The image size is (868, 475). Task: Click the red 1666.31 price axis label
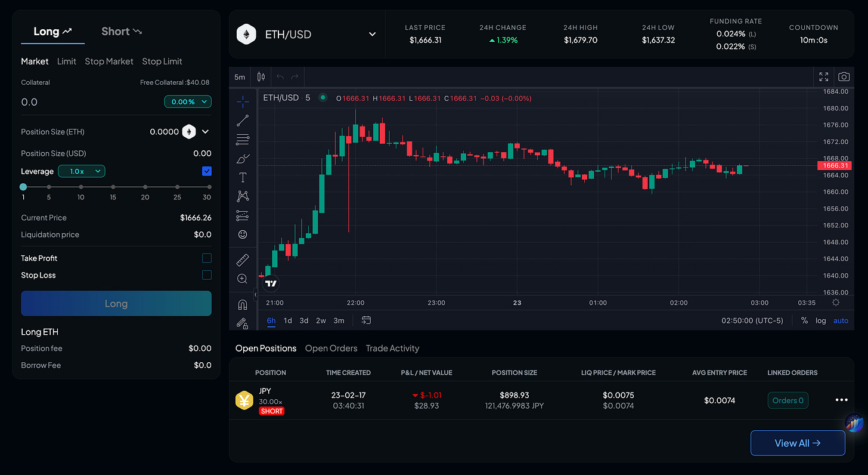833,165
